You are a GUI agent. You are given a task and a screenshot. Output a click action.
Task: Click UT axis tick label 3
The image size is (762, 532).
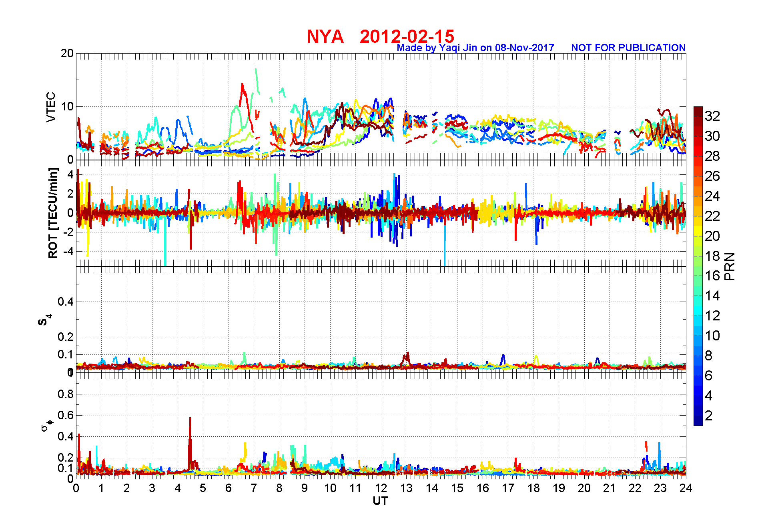point(152,488)
